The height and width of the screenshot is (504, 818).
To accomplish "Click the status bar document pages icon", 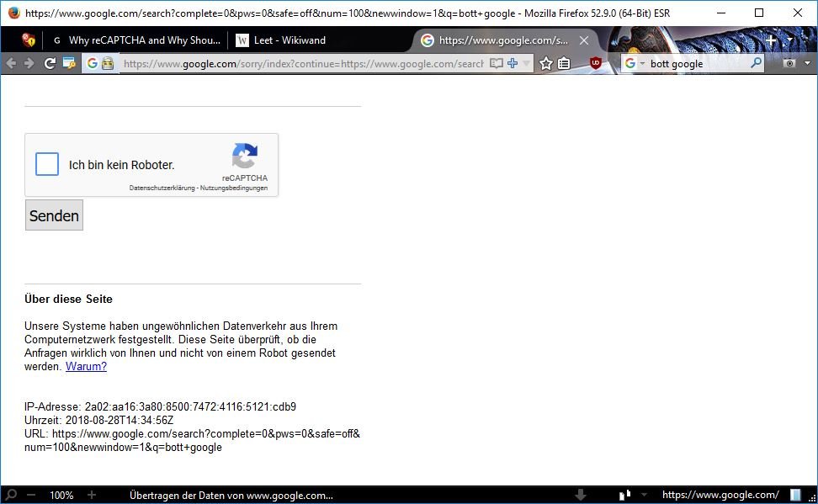I will point(625,495).
